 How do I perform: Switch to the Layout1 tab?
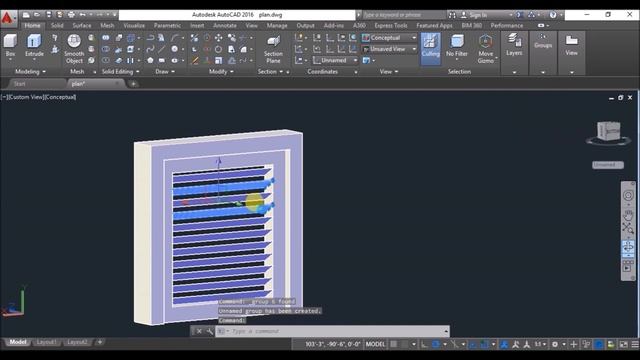tap(47, 342)
